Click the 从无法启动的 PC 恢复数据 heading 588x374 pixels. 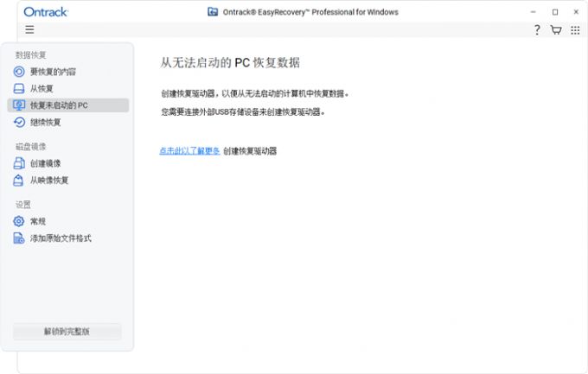(230, 62)
